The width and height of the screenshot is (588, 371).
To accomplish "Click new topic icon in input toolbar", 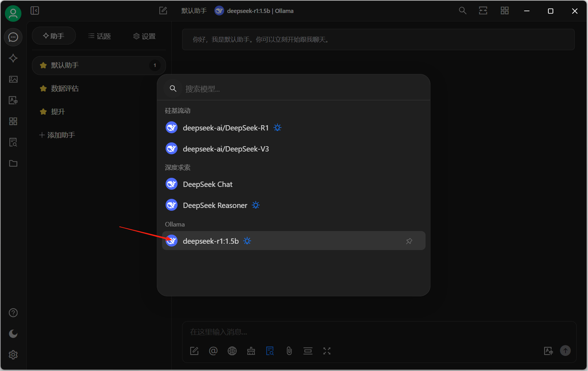I will pos(194,351).
